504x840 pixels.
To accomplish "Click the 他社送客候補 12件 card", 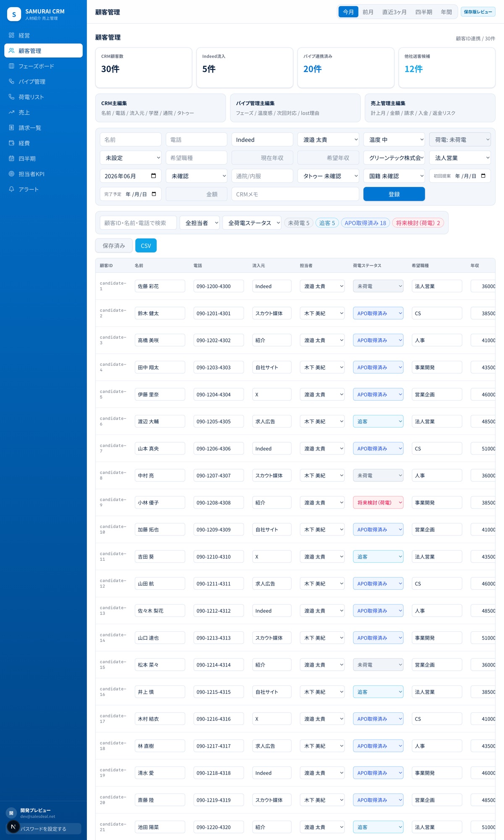I will (x=447, y=68).
